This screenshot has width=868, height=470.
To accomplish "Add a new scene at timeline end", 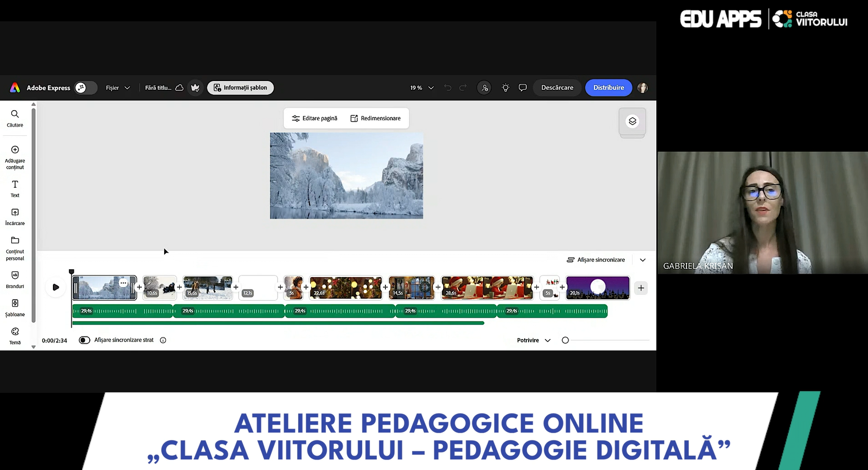I will tap(641, 288).
